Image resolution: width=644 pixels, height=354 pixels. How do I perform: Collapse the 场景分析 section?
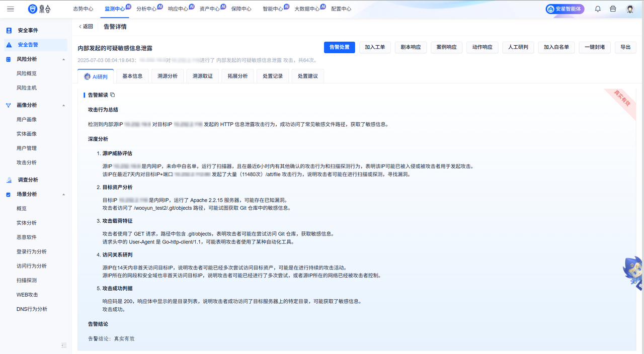pos(63,194)
